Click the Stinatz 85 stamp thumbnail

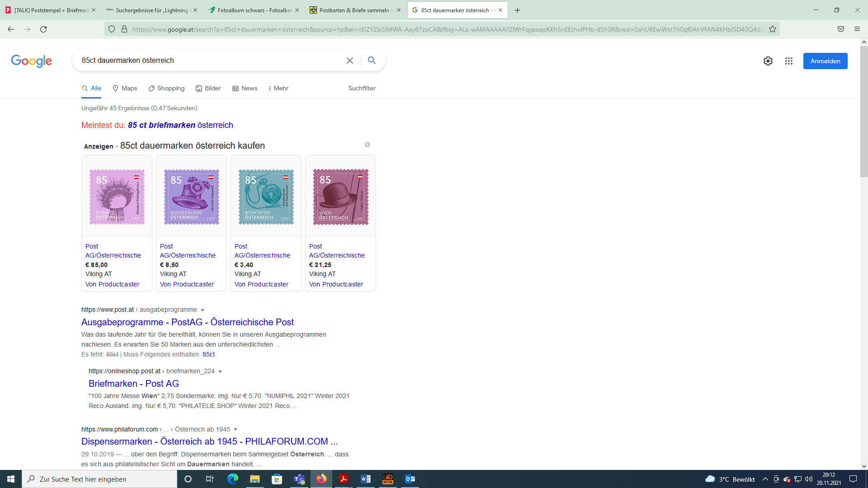117,197
